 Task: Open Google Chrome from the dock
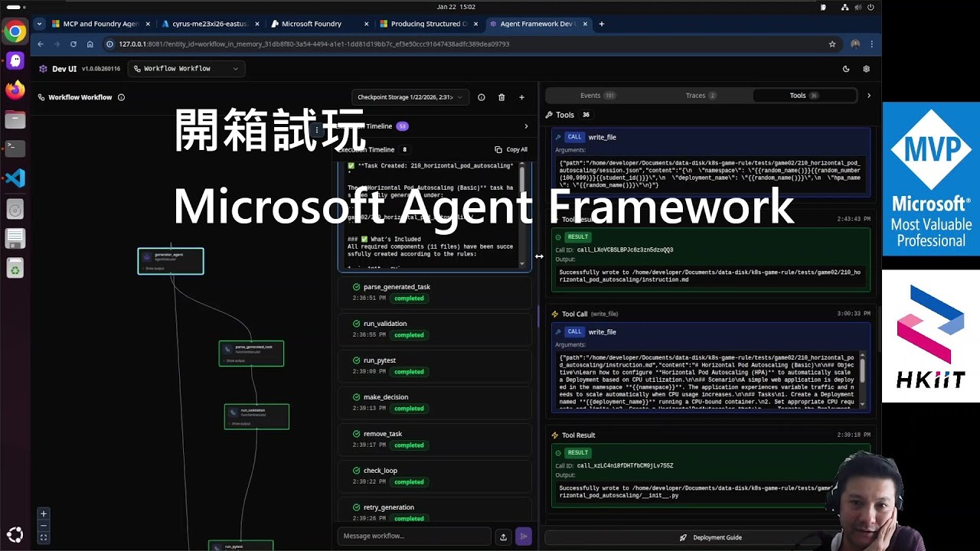pyautogui.click(x=15, y=32)
